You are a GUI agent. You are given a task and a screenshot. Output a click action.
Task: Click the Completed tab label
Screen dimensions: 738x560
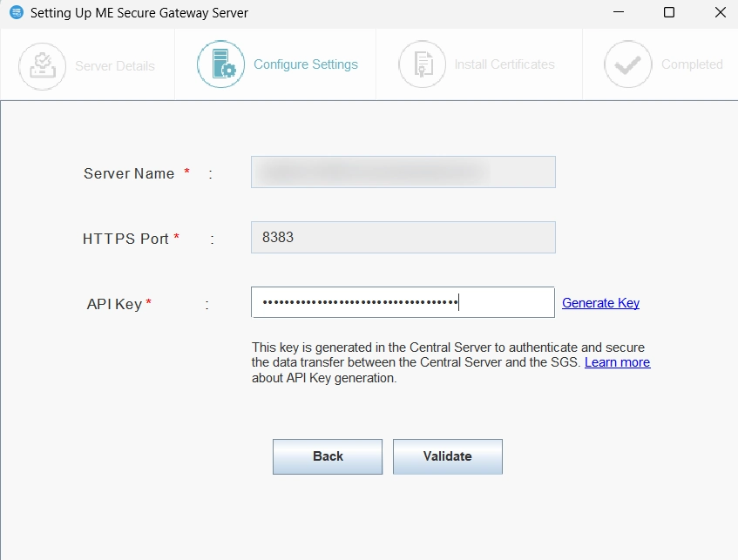click(692, 64)
